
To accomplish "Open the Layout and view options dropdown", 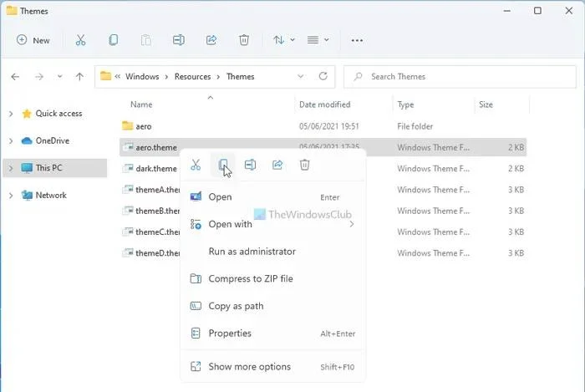I will coord(318,40).
